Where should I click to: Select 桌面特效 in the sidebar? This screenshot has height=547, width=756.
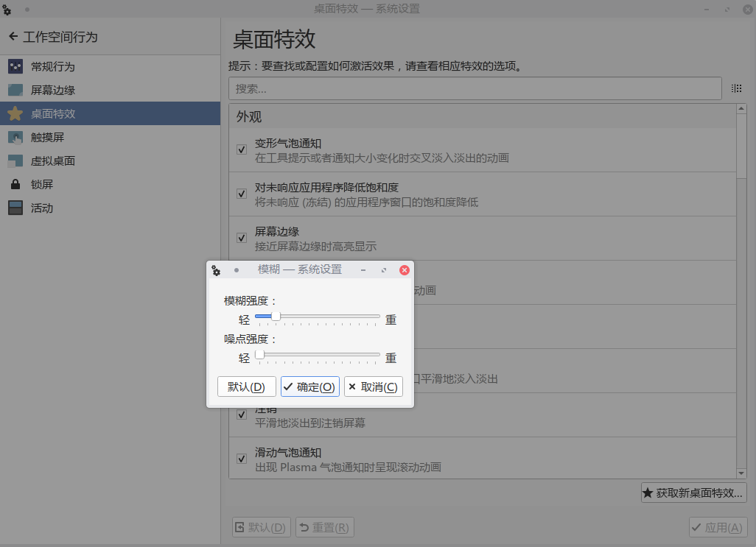click(x=110, y=113)
